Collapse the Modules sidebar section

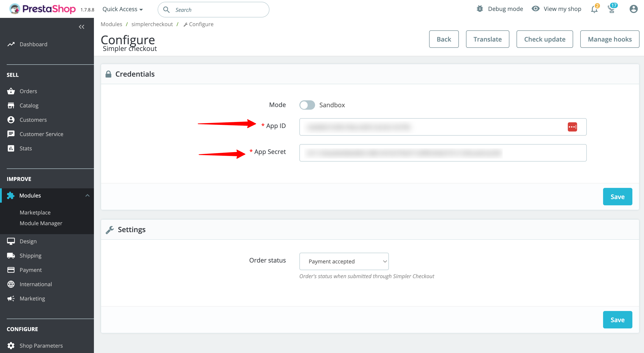[87, 195]
